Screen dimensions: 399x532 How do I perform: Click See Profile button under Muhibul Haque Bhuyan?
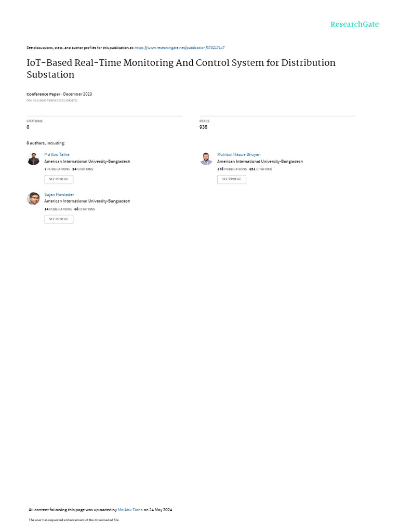click(232, 179)
